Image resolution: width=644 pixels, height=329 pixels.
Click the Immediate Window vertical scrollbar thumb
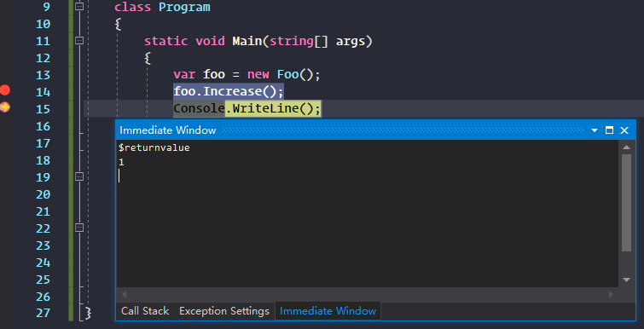click(626, 203)
